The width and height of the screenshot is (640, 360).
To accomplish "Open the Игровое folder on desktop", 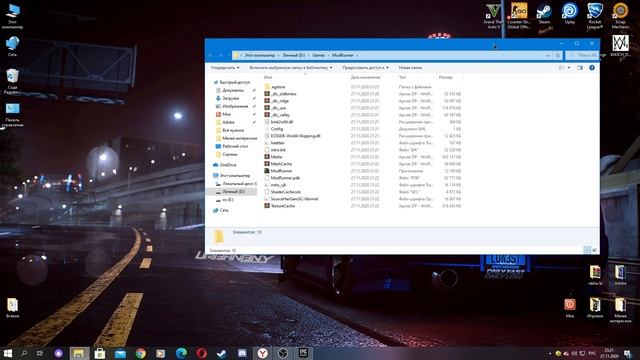I will (595, 308).
